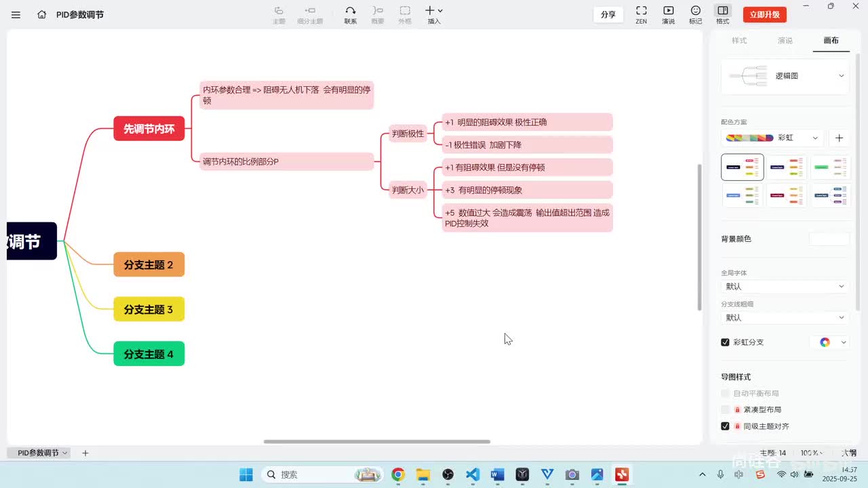Select the currently highlighted dark theme thumbnail
The image size is (868, 488).
[x=743, y=167]
